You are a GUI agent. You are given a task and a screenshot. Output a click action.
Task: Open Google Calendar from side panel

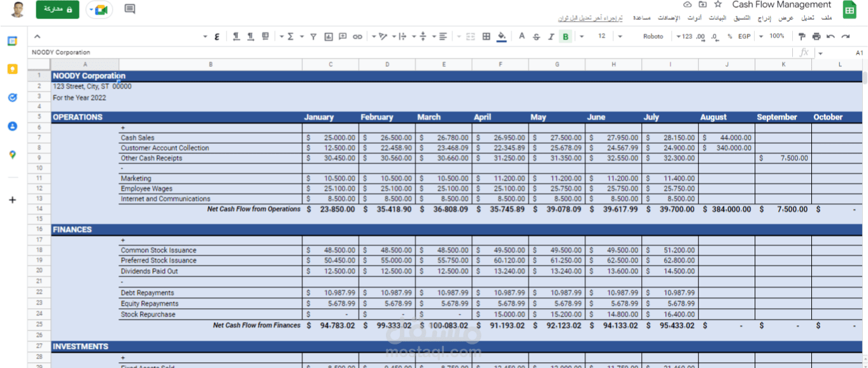[12, 41]
